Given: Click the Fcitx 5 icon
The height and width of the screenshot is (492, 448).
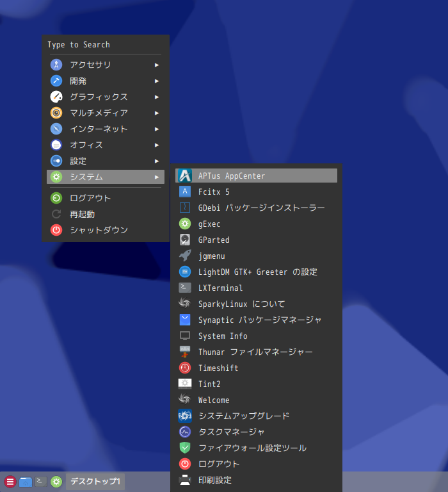Looking at the screenshot, I should click(185, 192).
